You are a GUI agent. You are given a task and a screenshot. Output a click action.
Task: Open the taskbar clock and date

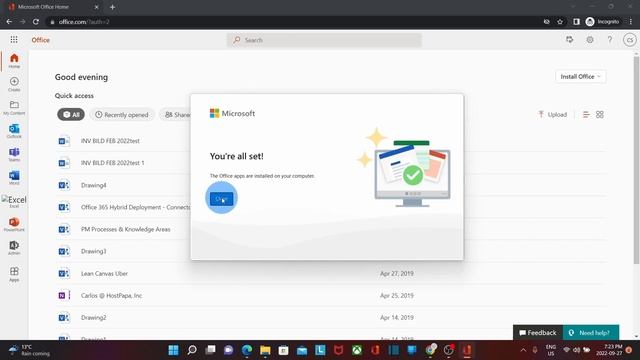click(609, 350)
